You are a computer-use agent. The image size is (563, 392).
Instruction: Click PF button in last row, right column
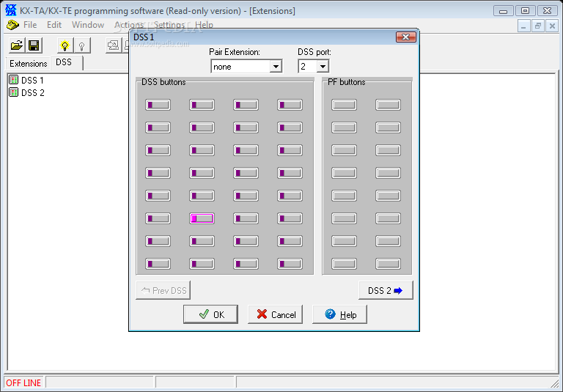[x=388, y=264]
